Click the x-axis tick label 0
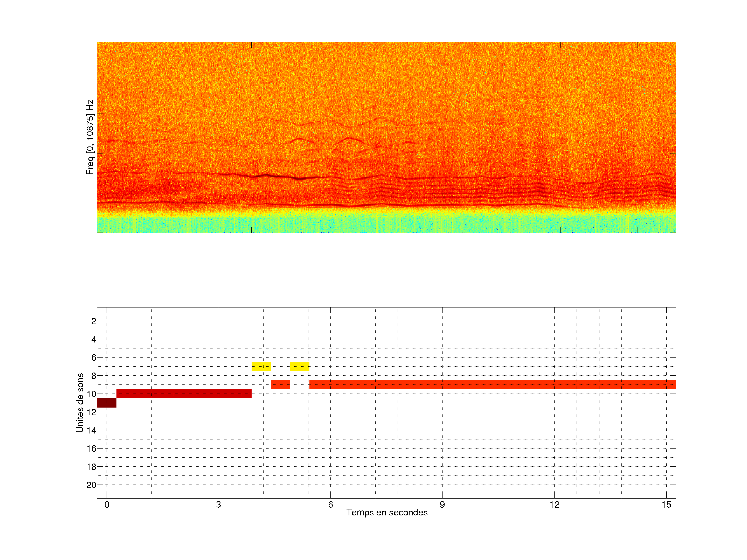Viewport: 747px width, 560px height. click(107, 505)
